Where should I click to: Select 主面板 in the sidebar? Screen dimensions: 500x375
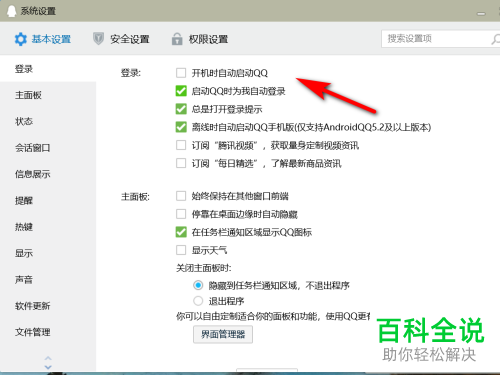pyautogui.click(x=48, y=95)
